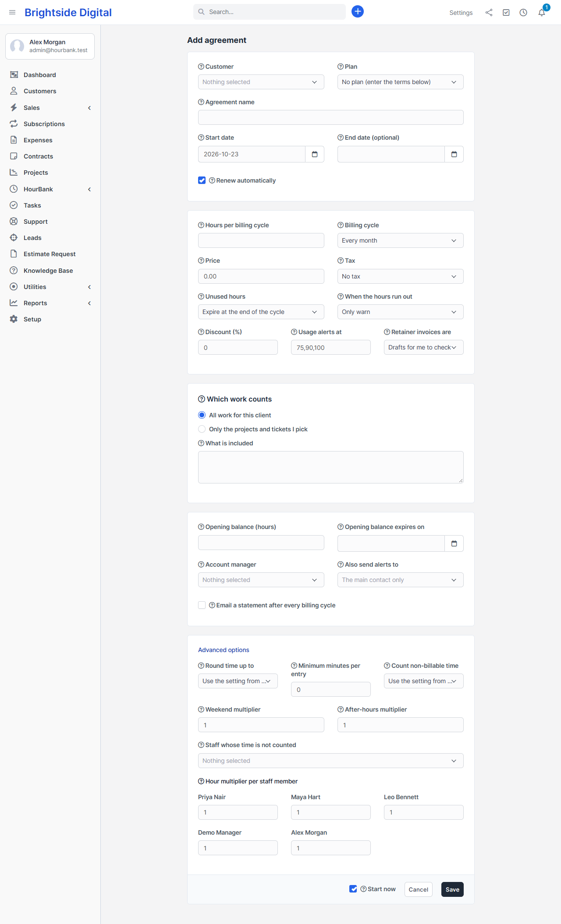
Task: Toggle Renew automatically checkbox
Action: pos(202,180)
